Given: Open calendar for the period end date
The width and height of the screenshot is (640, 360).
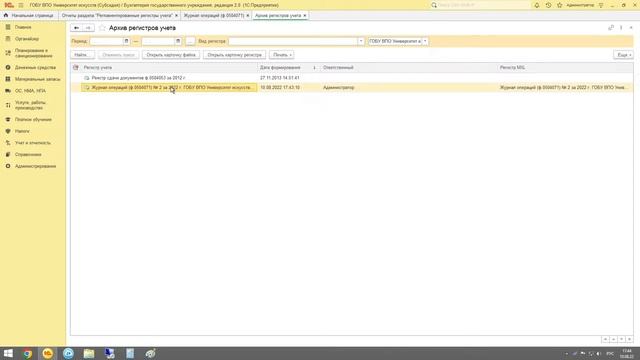Looking at the screenshot, I should (178, 41).
